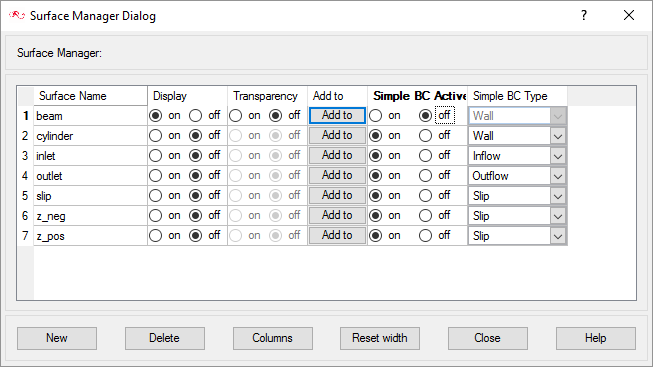Screen dimensions: 653x367
Task: Set inlet Simple BC Active to off
Action: pyautogui.click(x=426, y=155)
